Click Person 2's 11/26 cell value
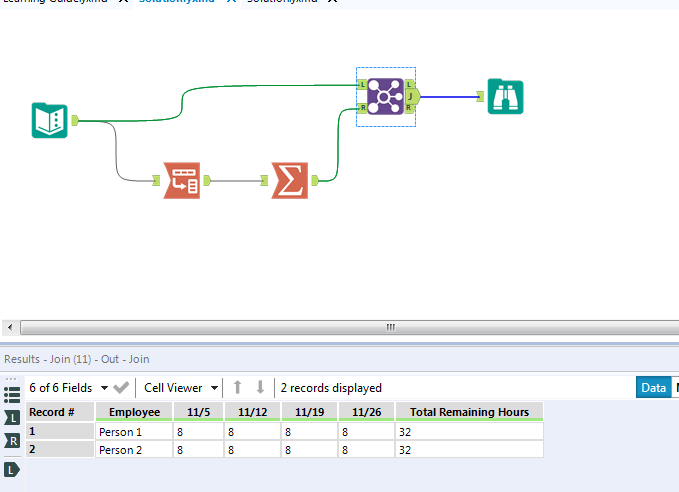 [x=366, y=450]
